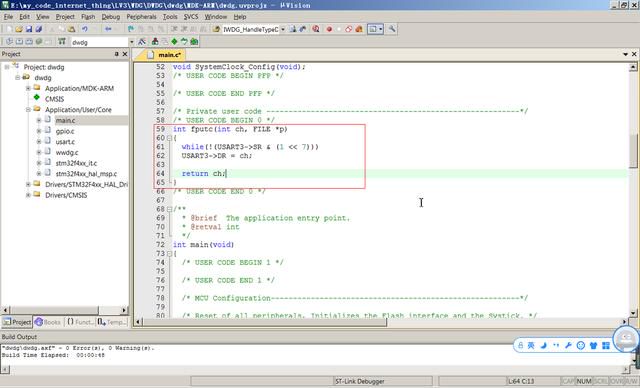Pin the Project panel with the pushpin icon
Image resolution: width=640 pixels, height=388 pixels.
(116, 54)
